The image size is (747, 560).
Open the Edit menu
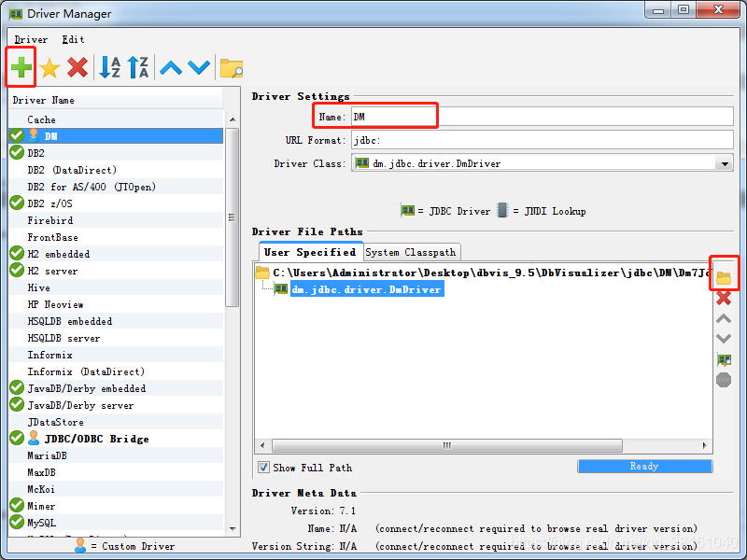coord(74,39)
